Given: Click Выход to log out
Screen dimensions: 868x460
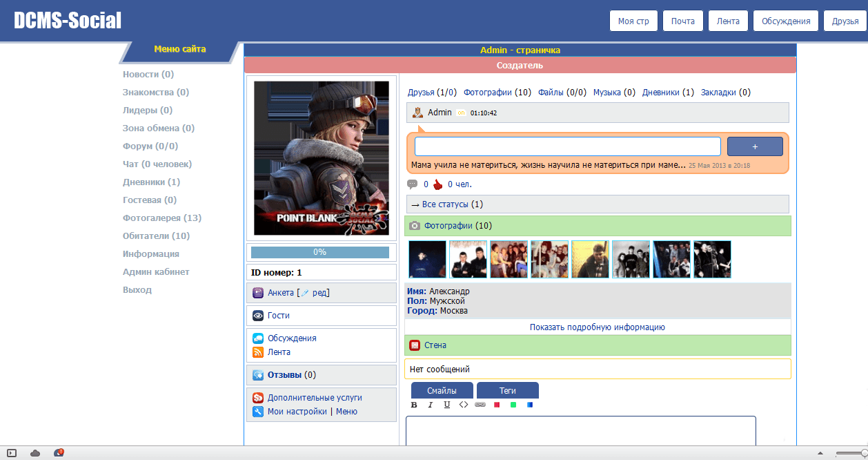Looking at the screenshot, I should coord(137,290).
